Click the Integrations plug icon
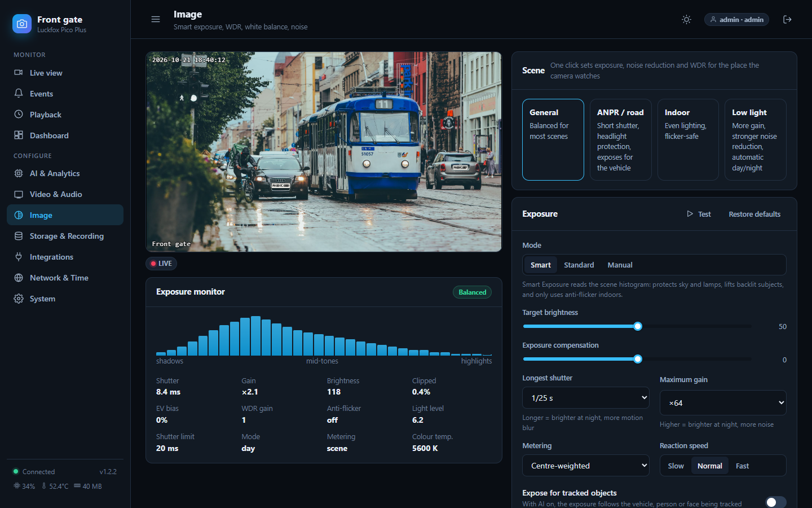Image resolution: width=812 pixels, height=508 pixels. tap(19, 257)
